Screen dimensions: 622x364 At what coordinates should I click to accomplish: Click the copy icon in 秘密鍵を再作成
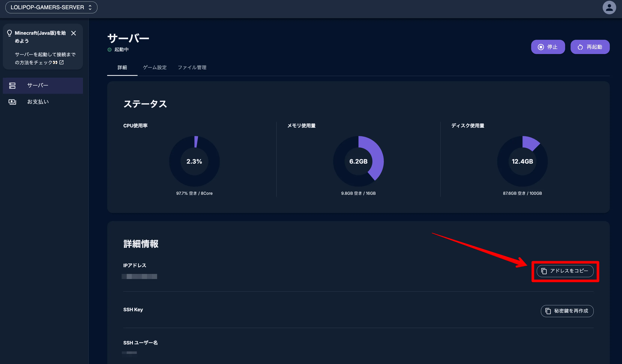(548, 311)
